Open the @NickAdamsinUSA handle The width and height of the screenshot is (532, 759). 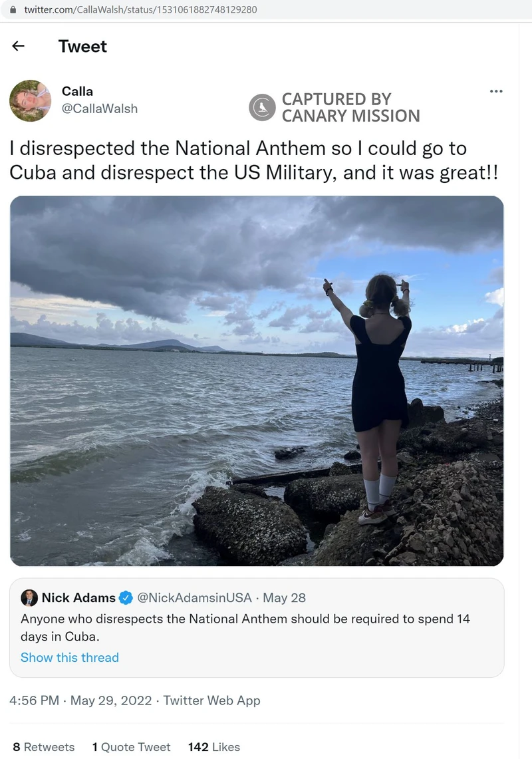pyautogui.click(x=194, y=598)
